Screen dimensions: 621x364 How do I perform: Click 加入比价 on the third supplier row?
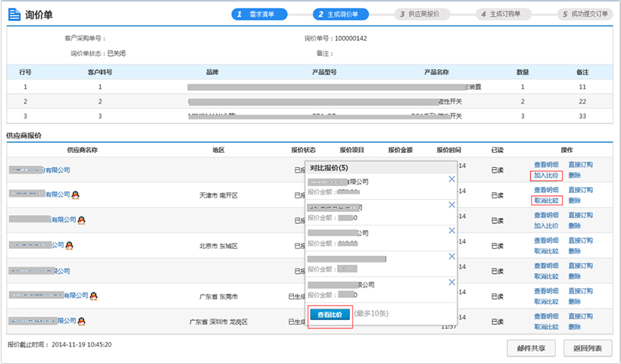[546, 226]
